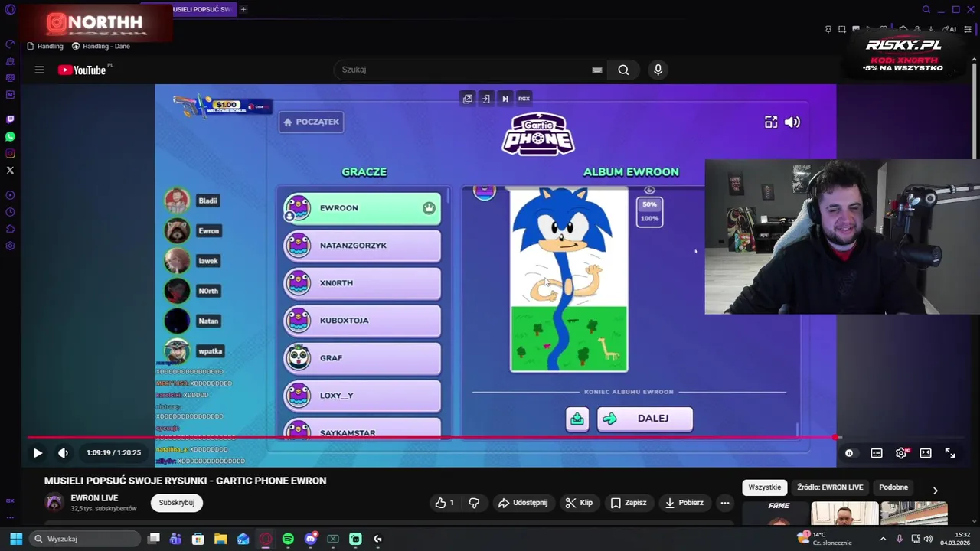The height and width of the screenshot is (551, 980).
Task: Select player NATANZGORZYK in list
Action: 362,246
